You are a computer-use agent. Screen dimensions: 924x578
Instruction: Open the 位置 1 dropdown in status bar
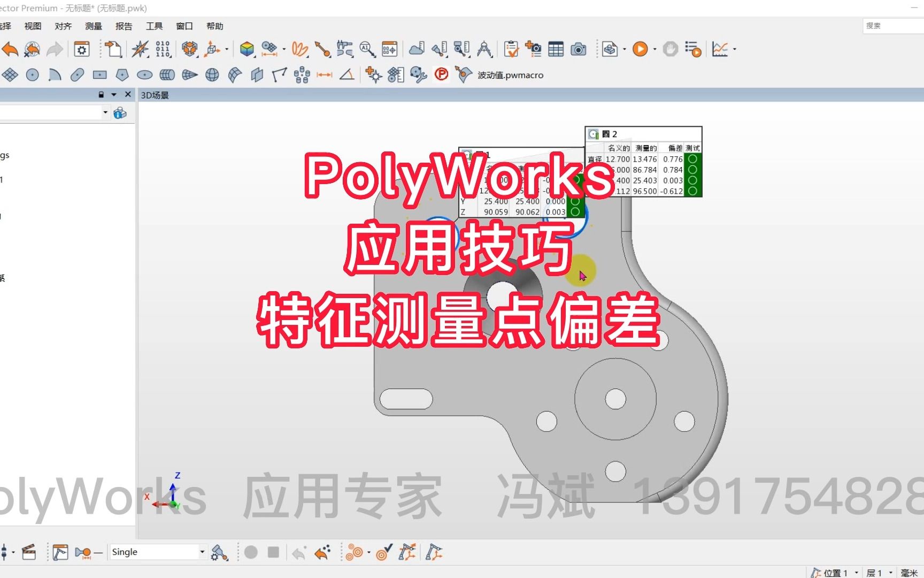tap(856, 573)
